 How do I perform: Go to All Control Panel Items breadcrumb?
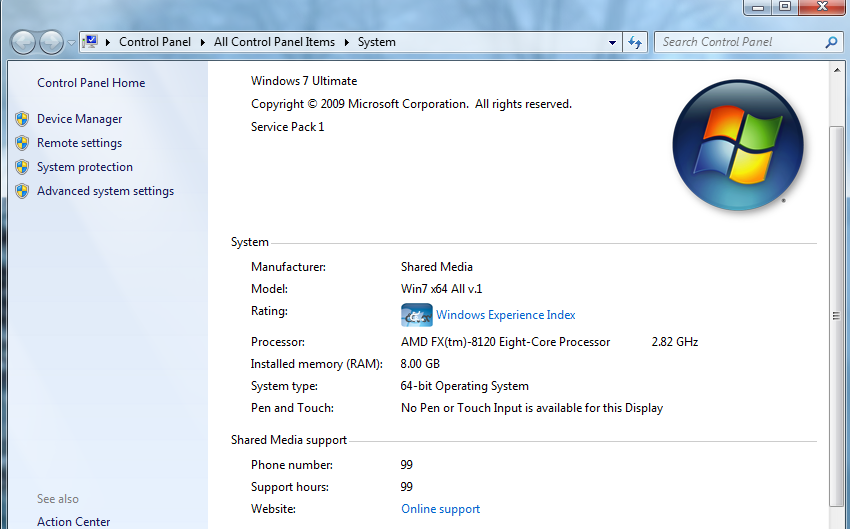(x=274, y=42)
